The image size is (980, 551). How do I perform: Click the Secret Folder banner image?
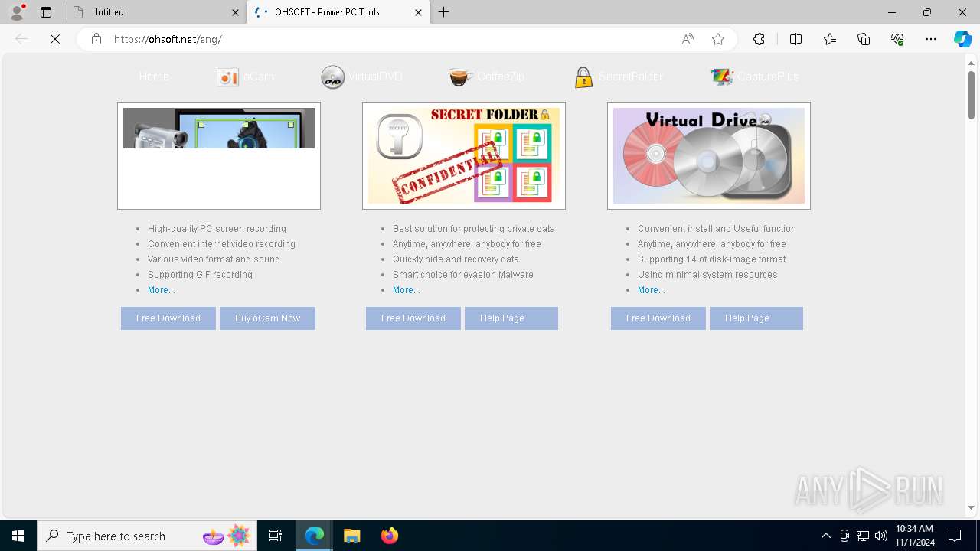point(464,155)
